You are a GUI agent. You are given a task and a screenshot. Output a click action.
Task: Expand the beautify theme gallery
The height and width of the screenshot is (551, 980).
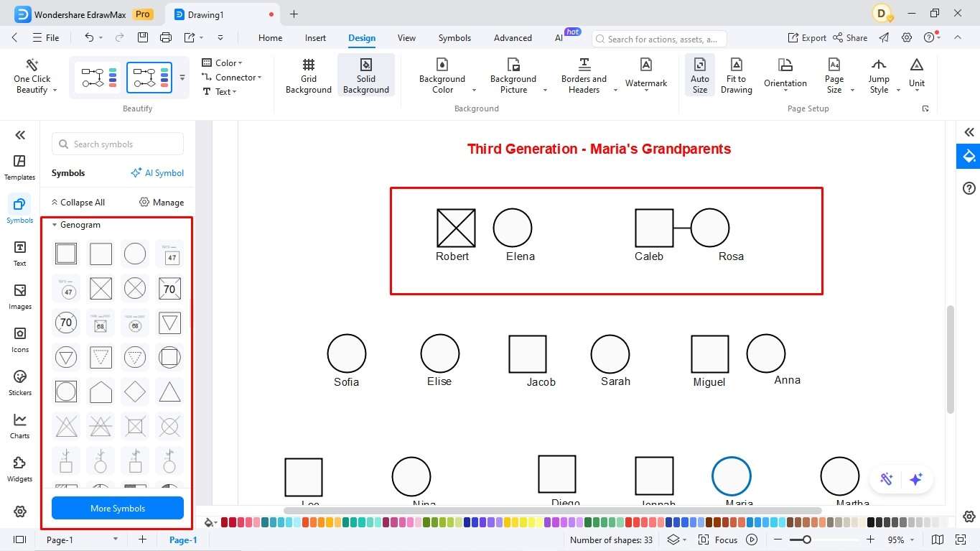click(182, 78)
